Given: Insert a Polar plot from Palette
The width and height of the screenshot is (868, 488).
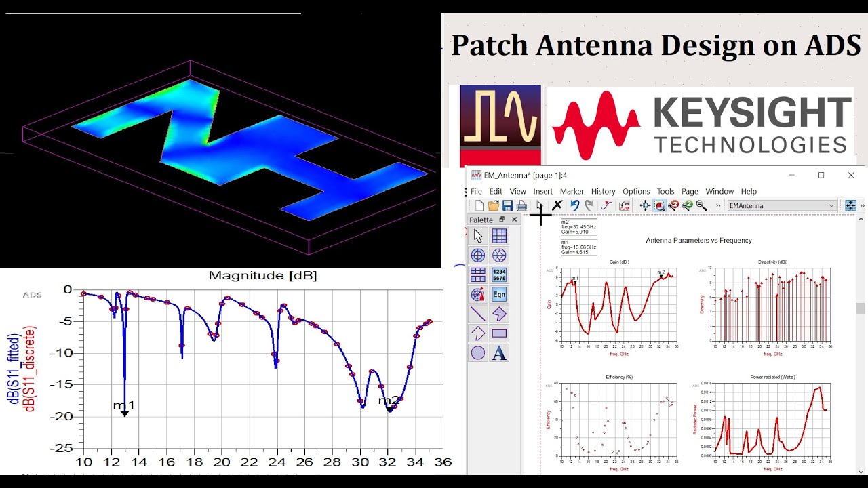Looking at the screenshot, I should pos(478,256).
